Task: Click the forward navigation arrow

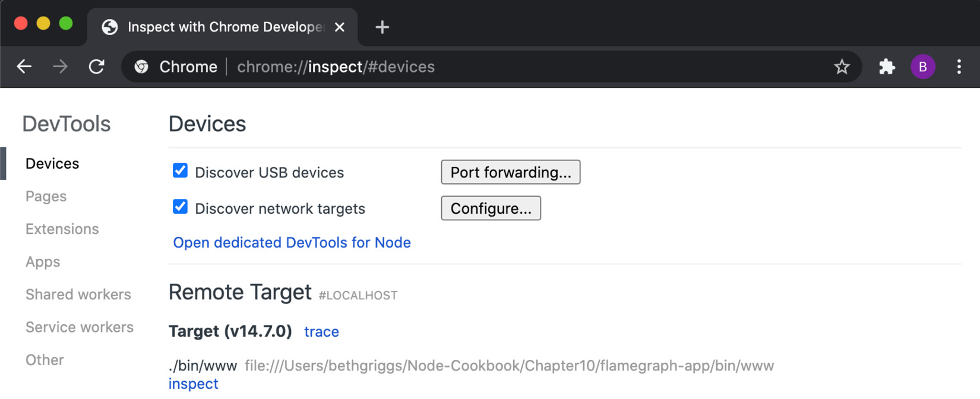Action: (60, 66)
